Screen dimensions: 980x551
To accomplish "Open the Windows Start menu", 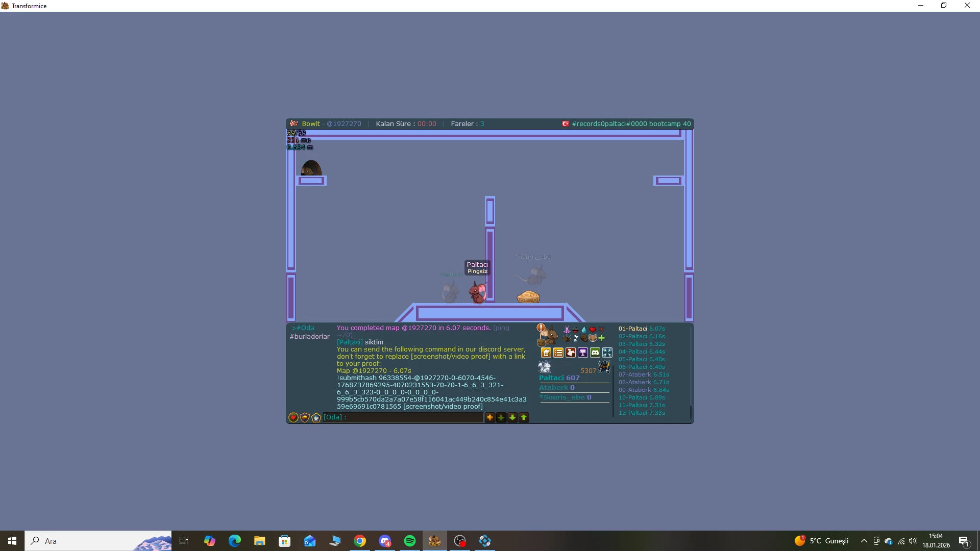I will [12, 541].
